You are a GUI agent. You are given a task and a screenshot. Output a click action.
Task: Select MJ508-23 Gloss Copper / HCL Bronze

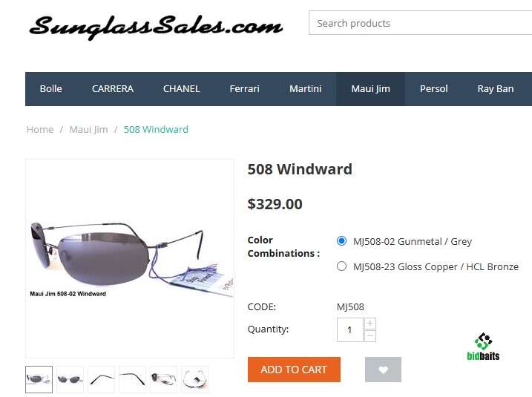[x=341, y=266]
